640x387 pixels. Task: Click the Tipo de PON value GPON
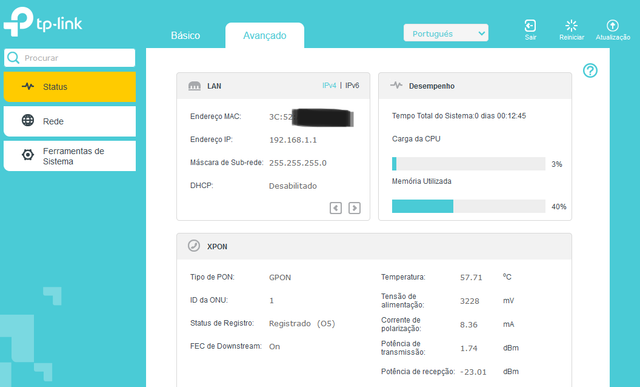pyautogui.click(x=280, y=278)
